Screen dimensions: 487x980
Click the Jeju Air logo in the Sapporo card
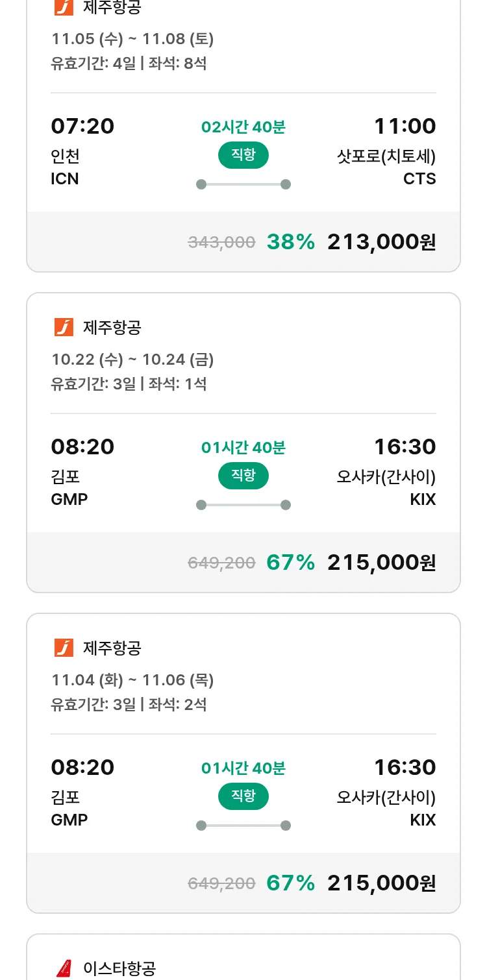pos(64,7)
